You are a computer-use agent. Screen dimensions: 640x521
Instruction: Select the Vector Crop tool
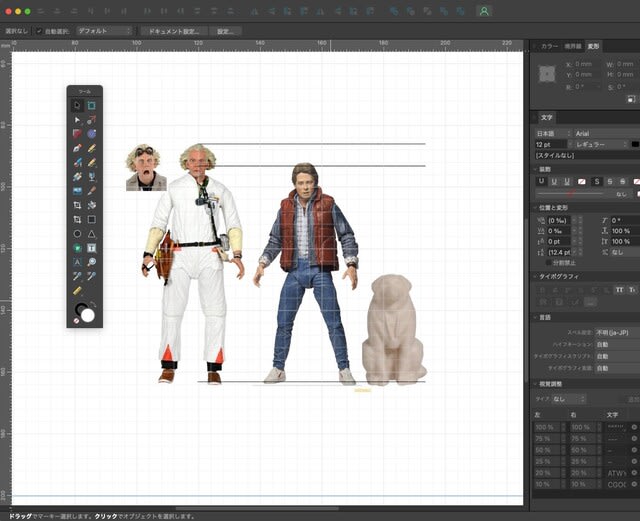point(77,219)
